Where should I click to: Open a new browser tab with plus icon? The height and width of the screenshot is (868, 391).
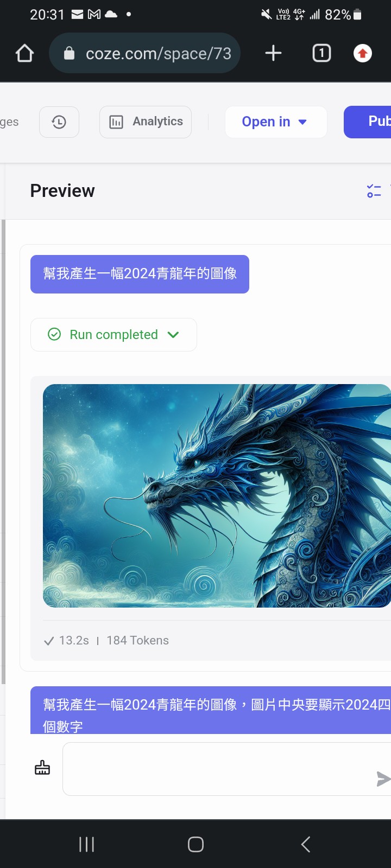pos(273,53)
